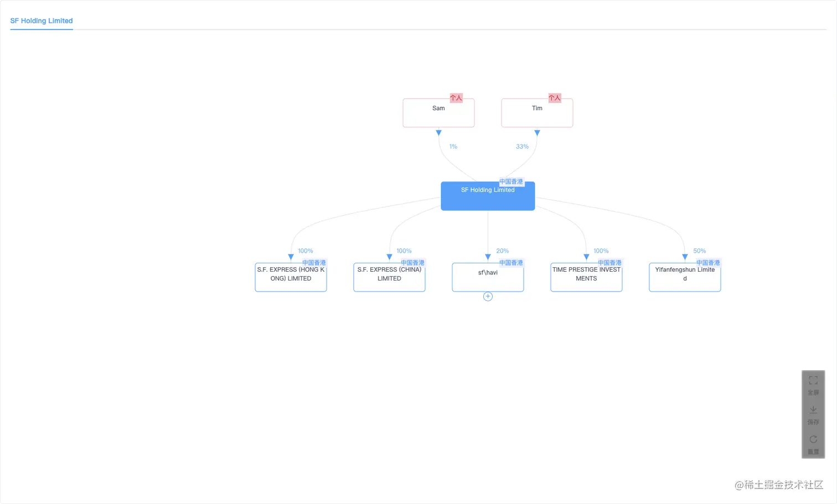Click the 1% share label under Sam

click(x=453, y=147)
